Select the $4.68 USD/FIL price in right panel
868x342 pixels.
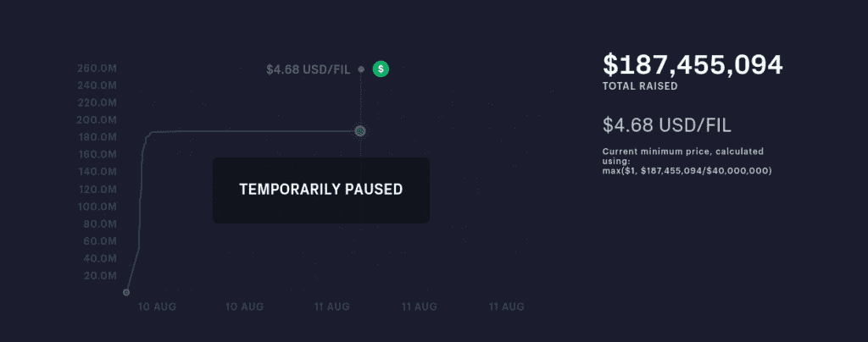(x=666, y=125)
